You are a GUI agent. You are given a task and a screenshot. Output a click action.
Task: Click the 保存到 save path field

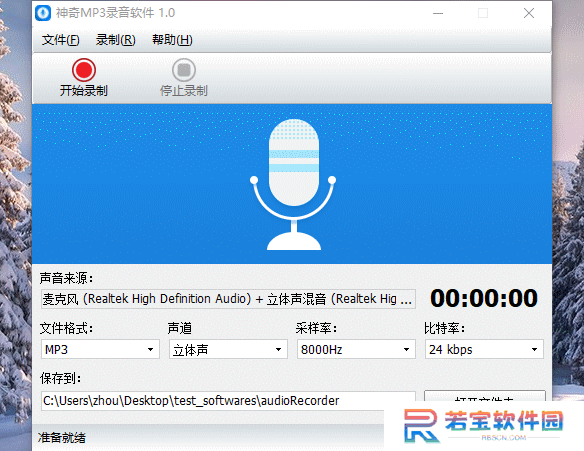[228, 401]
